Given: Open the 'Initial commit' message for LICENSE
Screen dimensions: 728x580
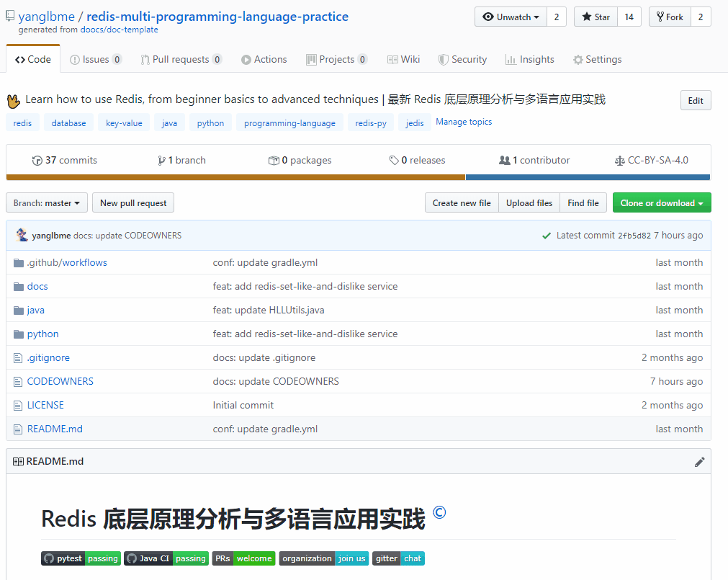Looking at the screenshot, I should (x=243, y=406).
